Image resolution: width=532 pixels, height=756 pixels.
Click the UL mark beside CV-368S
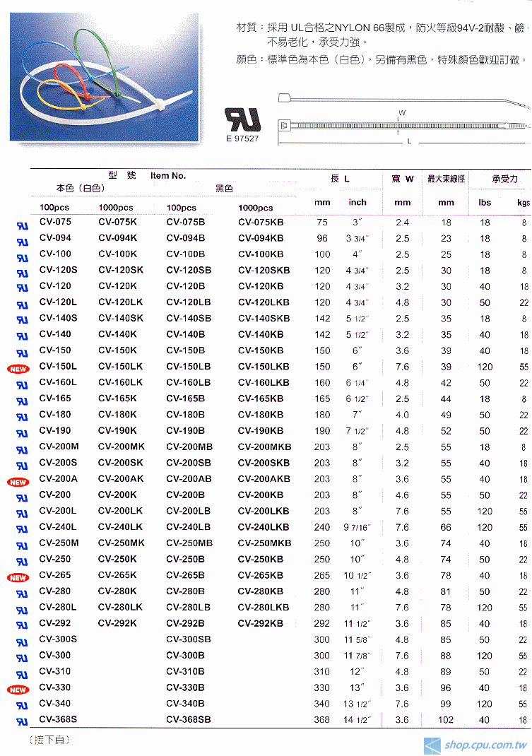click(21, 722)
